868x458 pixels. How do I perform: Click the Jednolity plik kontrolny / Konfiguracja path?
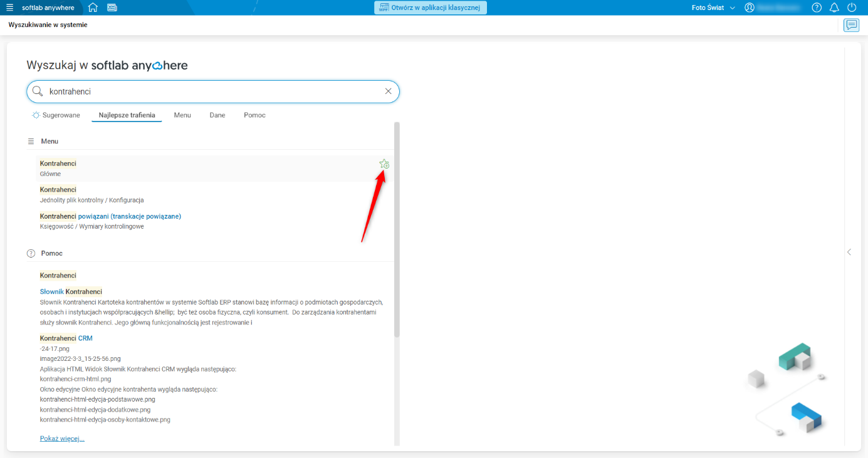pos(92,200)
